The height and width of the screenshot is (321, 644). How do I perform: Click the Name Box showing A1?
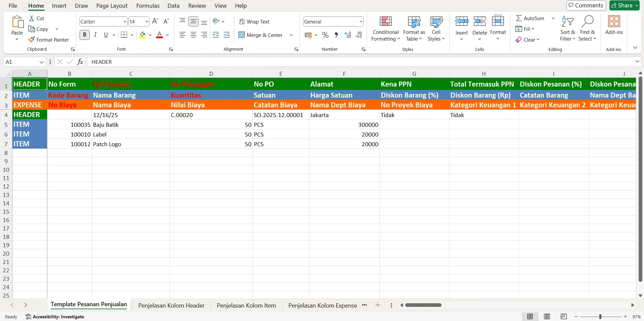(22, 62)
